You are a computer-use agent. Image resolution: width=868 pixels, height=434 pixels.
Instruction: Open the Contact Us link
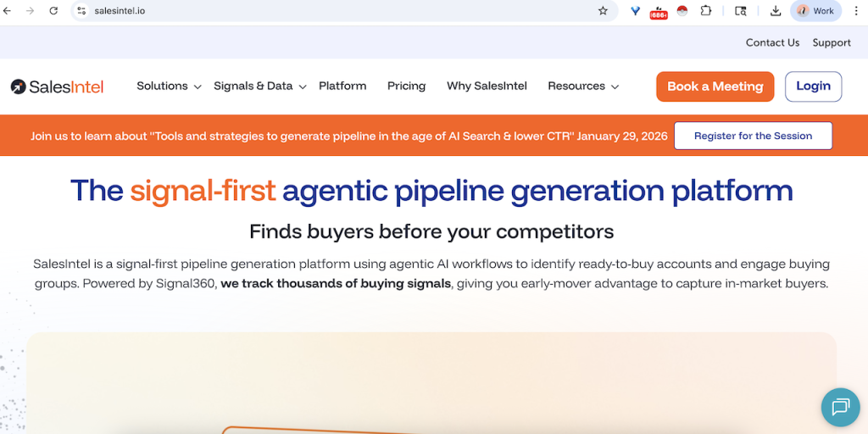tap(772, 42)
